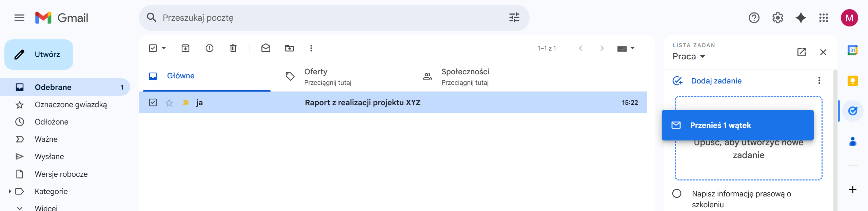The height and width of the screenshot is (211, 868).
Task: Uncheck the email row checkbox
Action: (153, 102)
